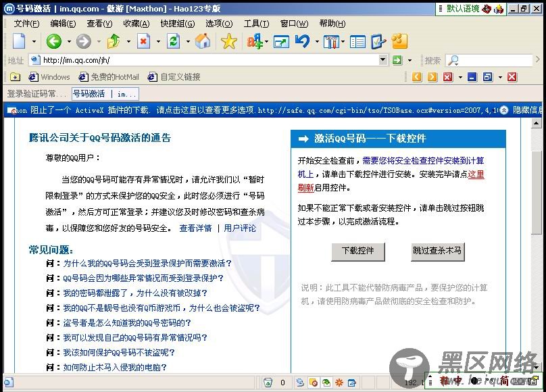Click the sidebar layout toolbar icon
Screen dimensions: 546x392
tap(357, 42)
